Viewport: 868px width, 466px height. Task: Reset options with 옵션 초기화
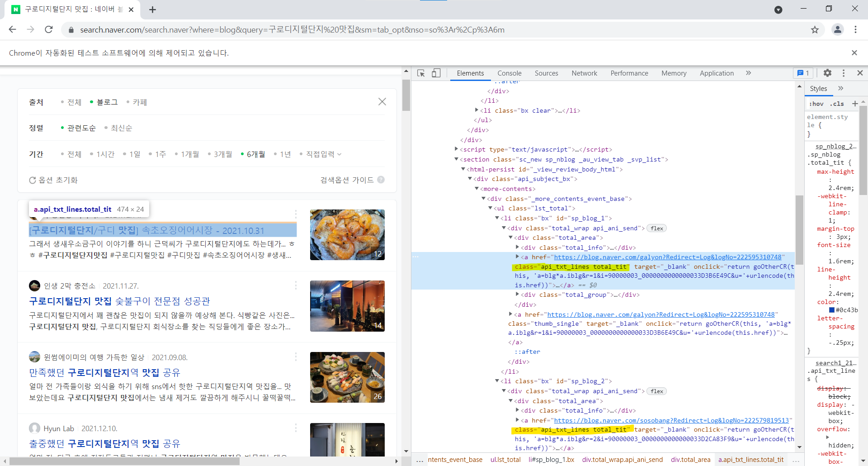[x=53, y=180]
